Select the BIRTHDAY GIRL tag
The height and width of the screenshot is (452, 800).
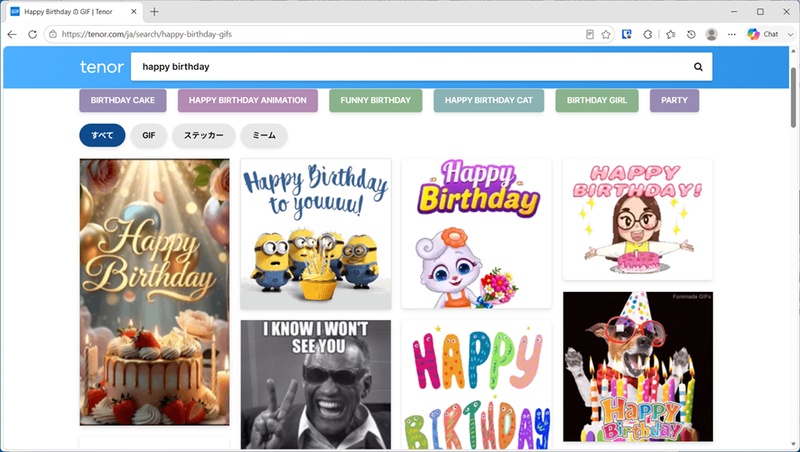[597, 101]
